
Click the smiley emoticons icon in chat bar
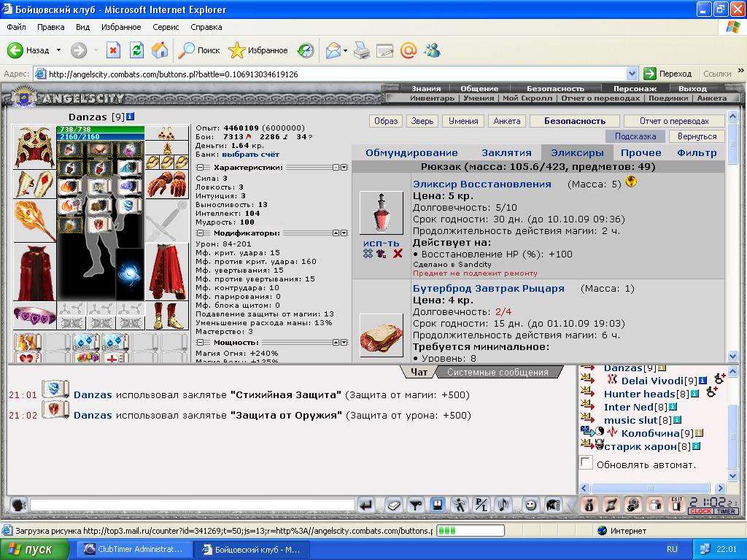530,505
